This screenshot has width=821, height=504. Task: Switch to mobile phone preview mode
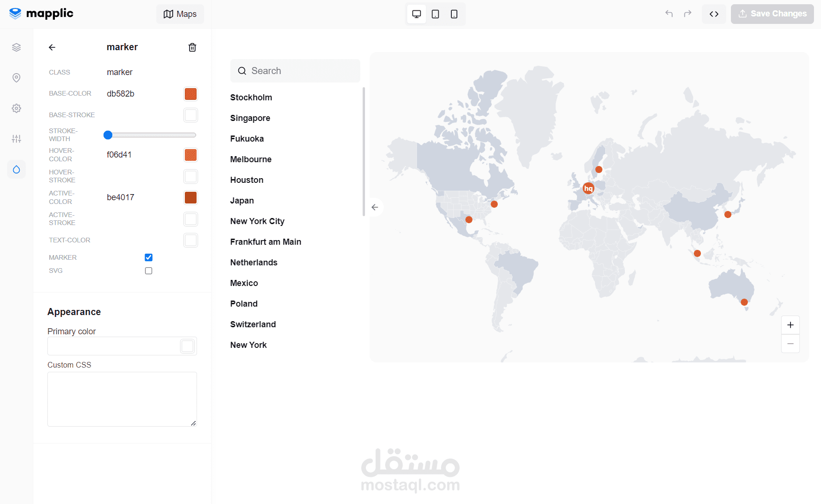coord(454,14)
